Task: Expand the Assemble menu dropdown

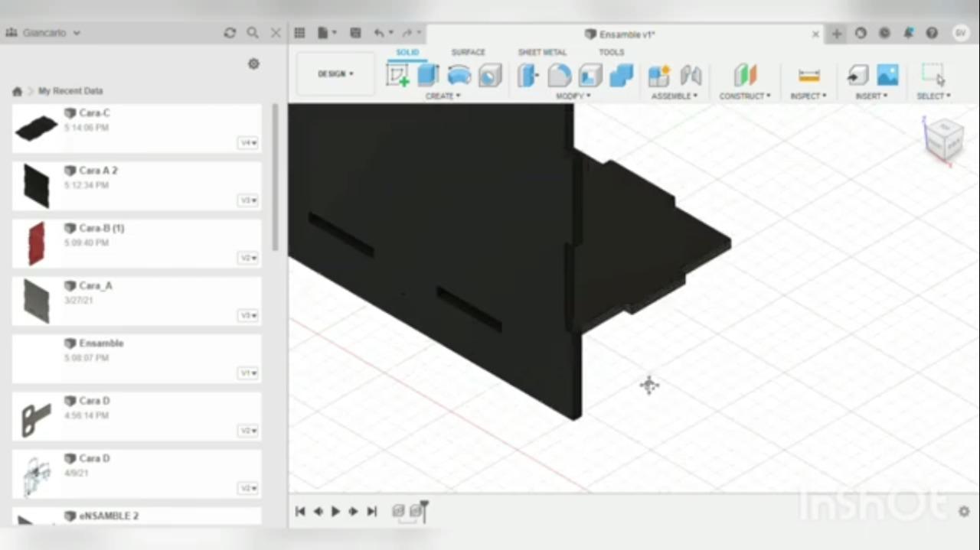Action: coord(675,96)
